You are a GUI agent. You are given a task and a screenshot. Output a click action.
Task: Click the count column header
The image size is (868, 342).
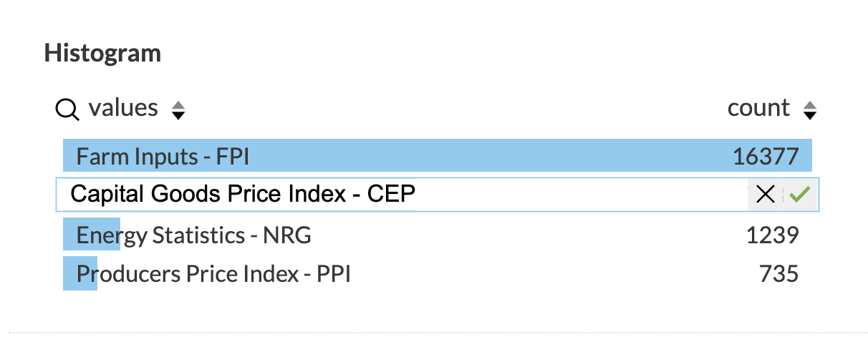(x=758, y=108)
